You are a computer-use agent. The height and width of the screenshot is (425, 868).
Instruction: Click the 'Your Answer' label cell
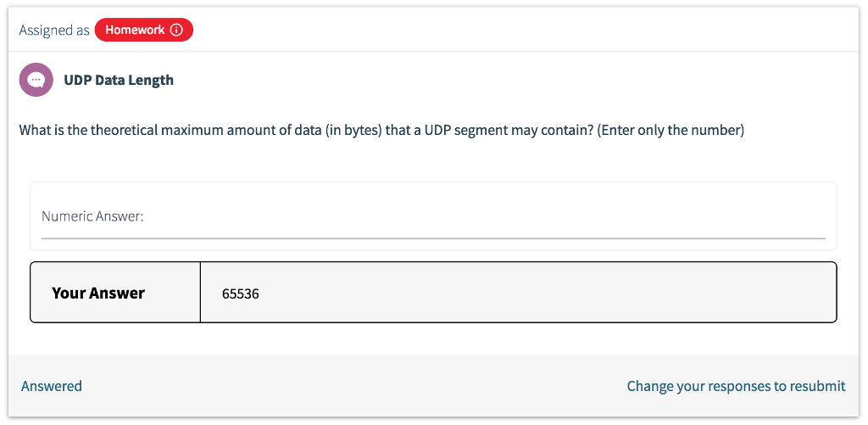98,293
